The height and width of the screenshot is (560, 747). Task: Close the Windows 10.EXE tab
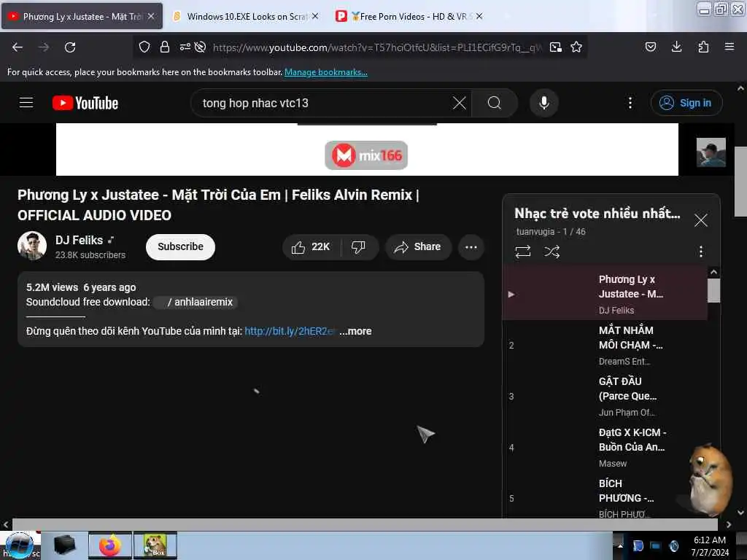click(x=315, y=16)
